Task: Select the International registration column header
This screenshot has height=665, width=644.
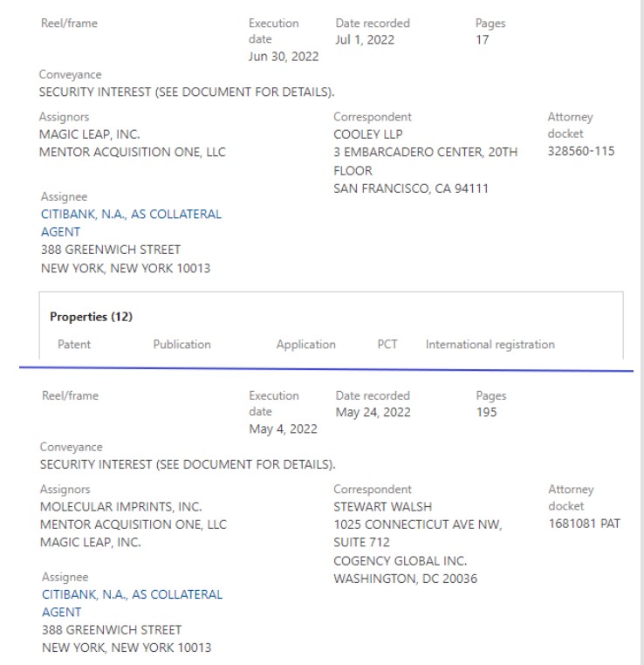Action: pyautogui.click(x=490, y=345)
